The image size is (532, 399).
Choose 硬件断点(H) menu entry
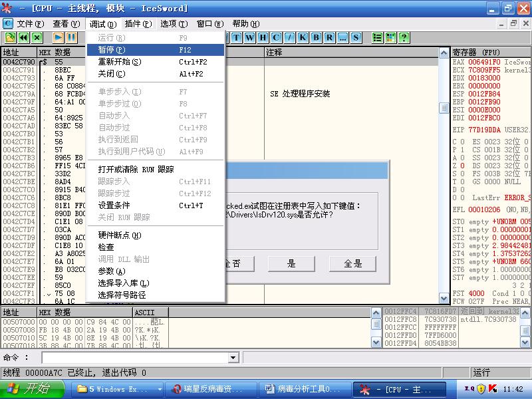(156, 235)
